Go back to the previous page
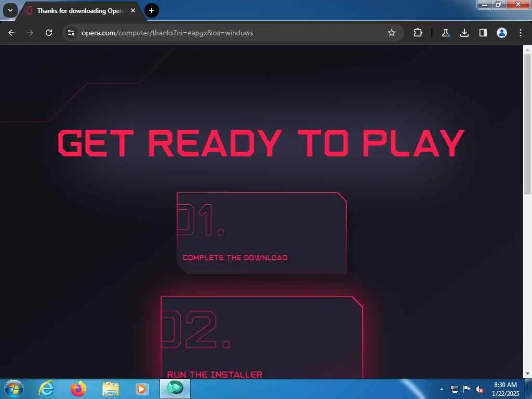Viewport: 532px width, 399px height. click(x=11, y=33)
